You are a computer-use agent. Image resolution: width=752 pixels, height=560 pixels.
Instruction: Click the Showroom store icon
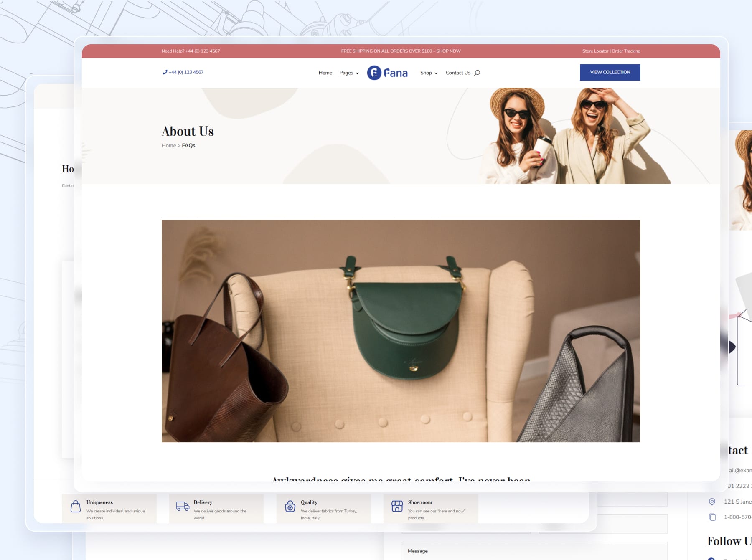397,506
